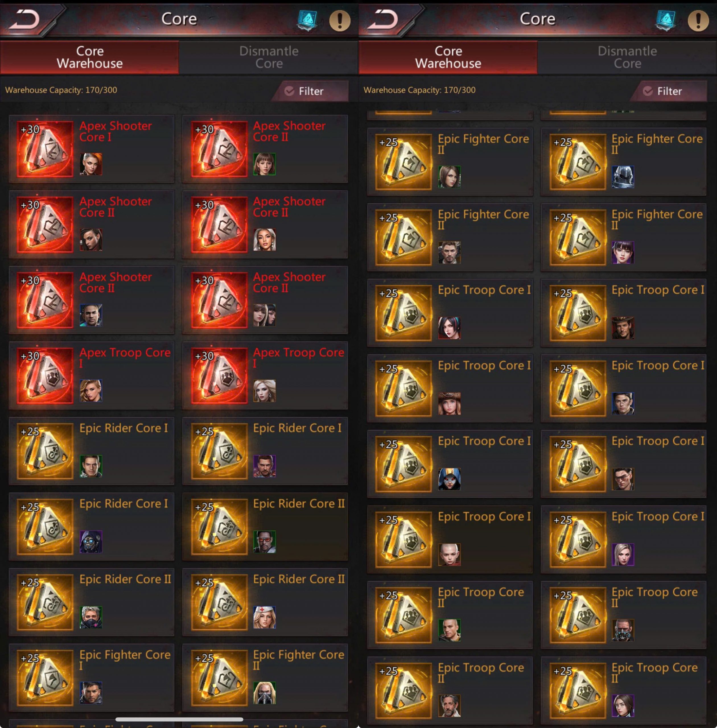The width and height of the screenshot is (717, 728).
Task: Select Epic Fighter Core I card
Action: coord(92,678)
